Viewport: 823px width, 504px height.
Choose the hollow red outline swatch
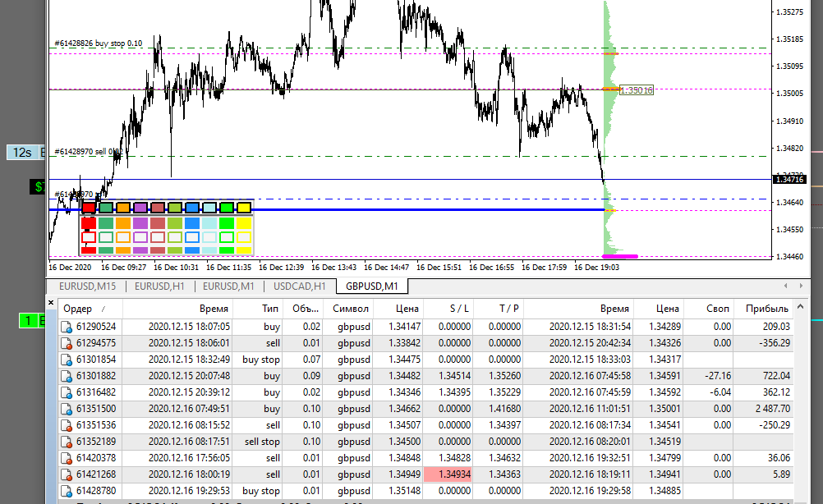(x=89, y=237)
